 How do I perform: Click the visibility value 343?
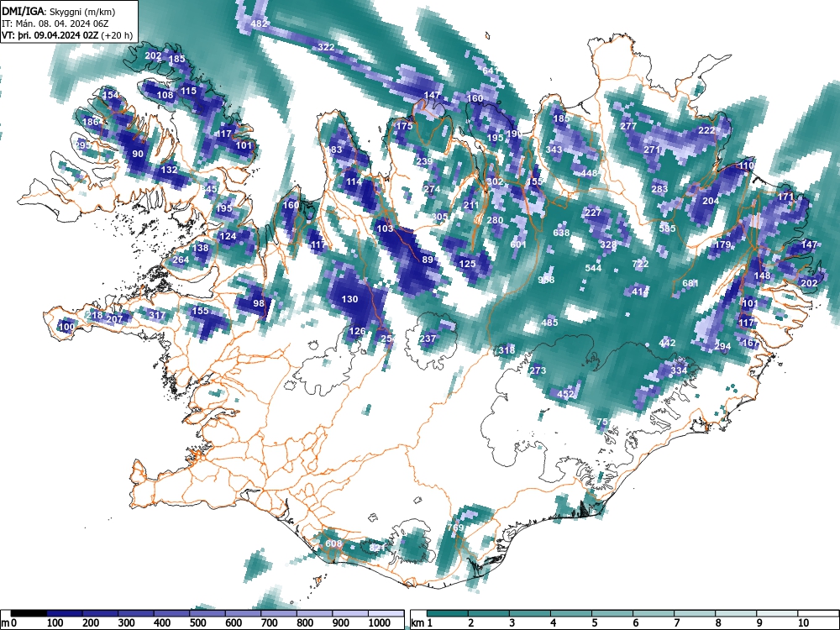point(554,150)
